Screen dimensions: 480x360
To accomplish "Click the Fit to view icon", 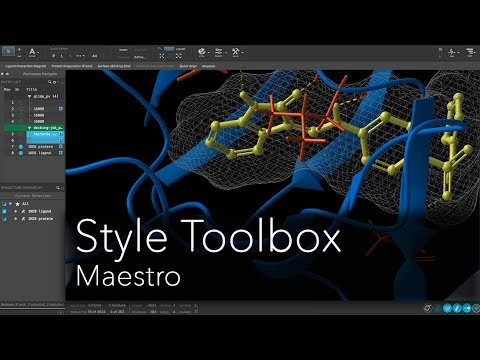I will pos(162,56).
